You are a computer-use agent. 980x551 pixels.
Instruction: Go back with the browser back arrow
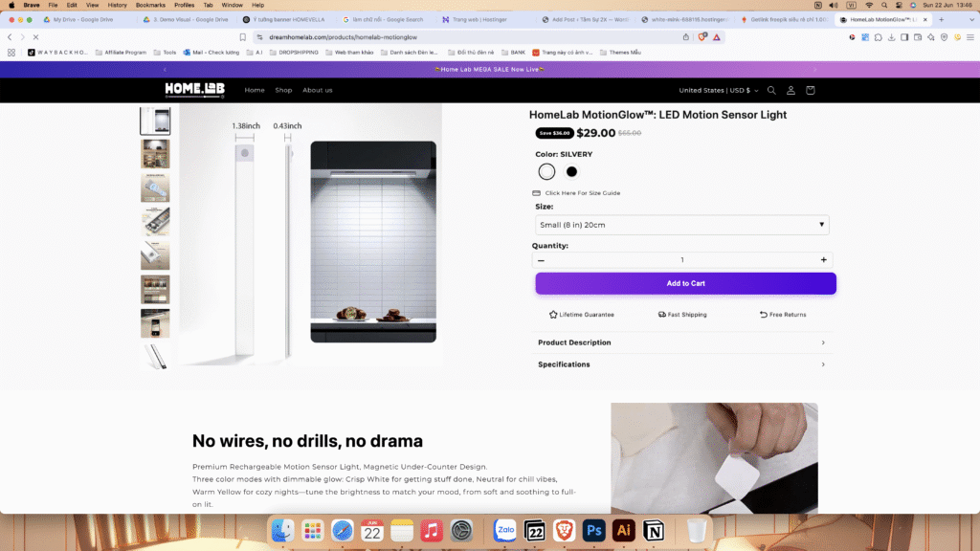[x=10, y=37]
